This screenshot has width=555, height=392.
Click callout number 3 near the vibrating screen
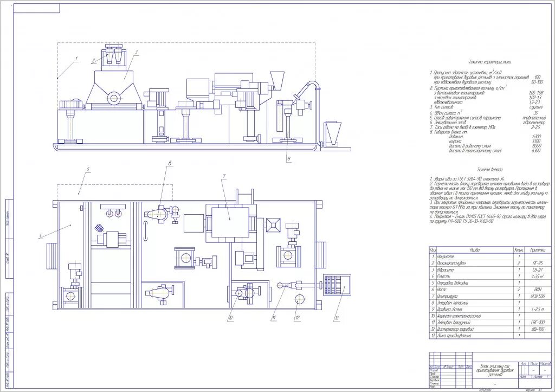click(x=136, y=52)
